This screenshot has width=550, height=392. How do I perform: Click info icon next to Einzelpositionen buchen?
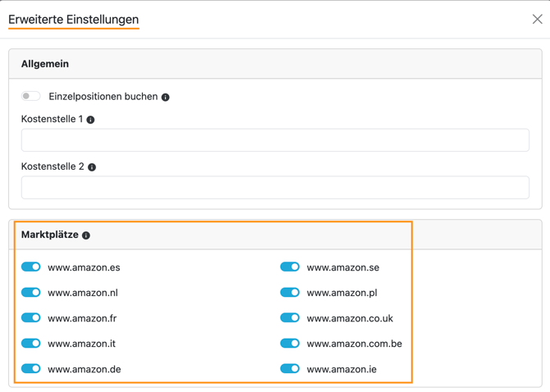click(x=165, y=97)
